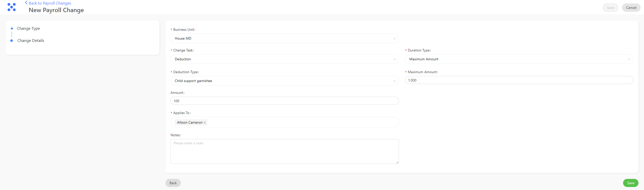Click the Change Type step dot
Screen dimensions: 644x190
(12, 29)
